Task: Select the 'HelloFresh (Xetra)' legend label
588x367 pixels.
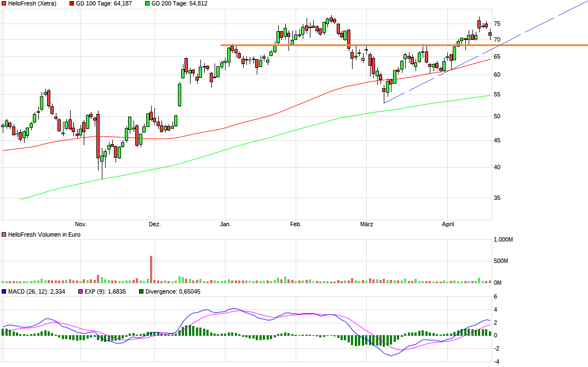Action: pyautogui.click(x=32, y=3)
